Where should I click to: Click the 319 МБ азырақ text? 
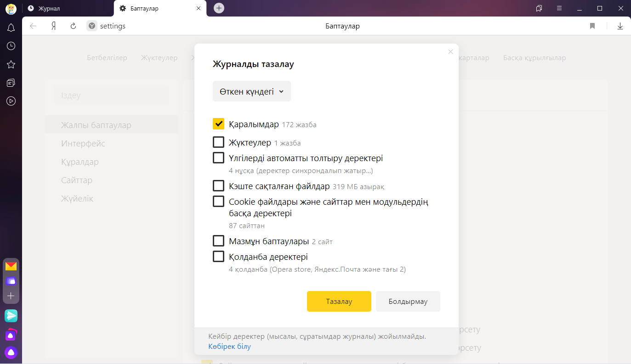[358, 187]
